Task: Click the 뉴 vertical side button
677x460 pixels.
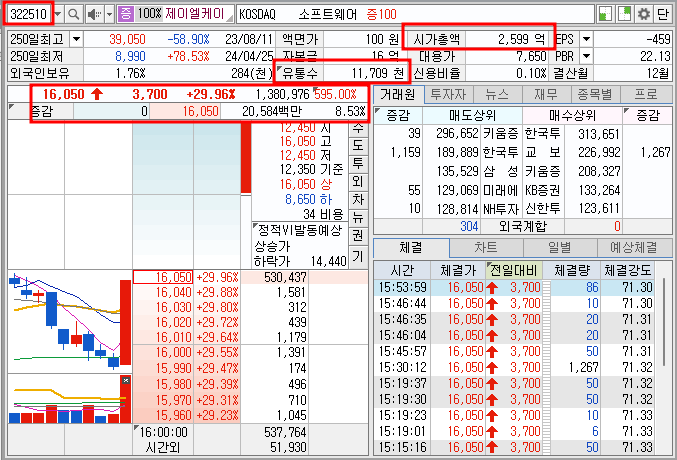Action: tap(358, 218)
